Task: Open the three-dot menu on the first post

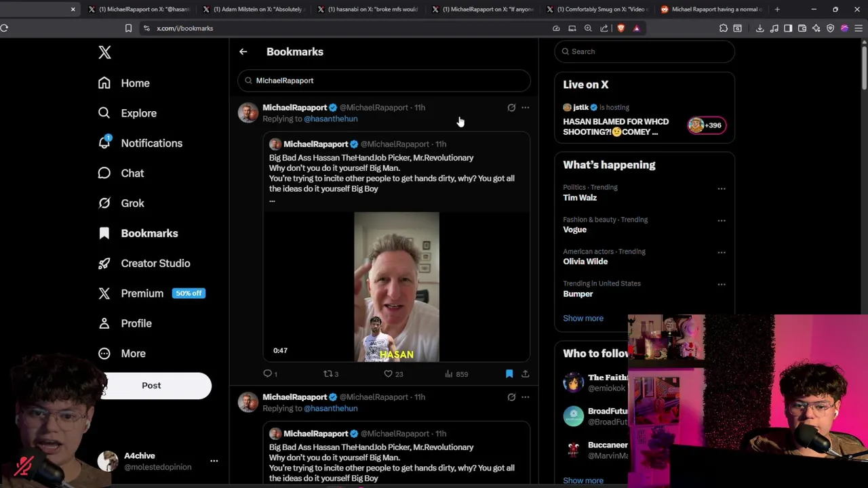Action: pyautogui.click(x=525, y=107)
